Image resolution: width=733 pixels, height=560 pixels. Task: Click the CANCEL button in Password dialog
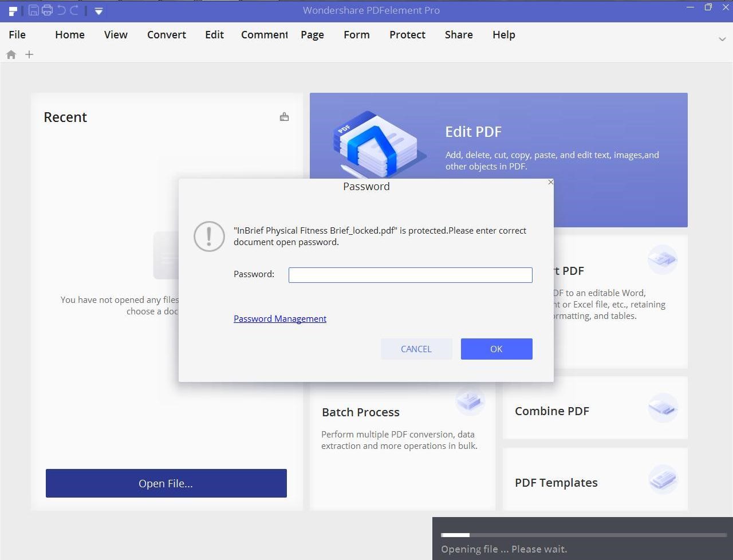416,349
